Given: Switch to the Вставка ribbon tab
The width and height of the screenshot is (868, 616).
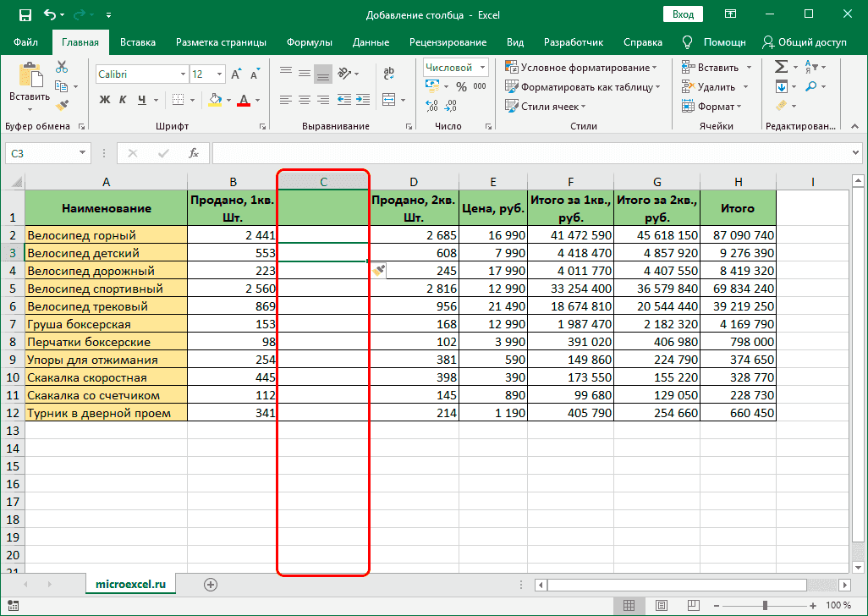Looking at the screenshot, I should pyautogui.click(x=137, y=41).
